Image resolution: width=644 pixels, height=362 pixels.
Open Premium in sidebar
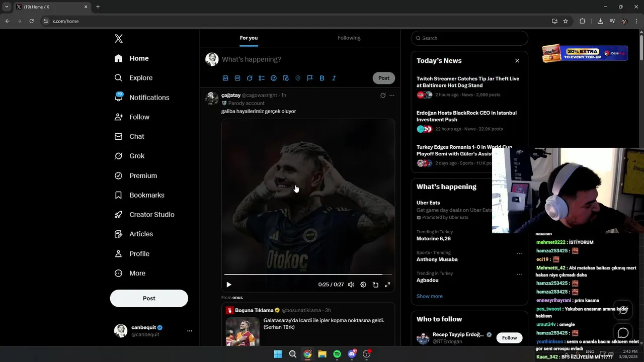pyautogui.click(x=136, y=175)
